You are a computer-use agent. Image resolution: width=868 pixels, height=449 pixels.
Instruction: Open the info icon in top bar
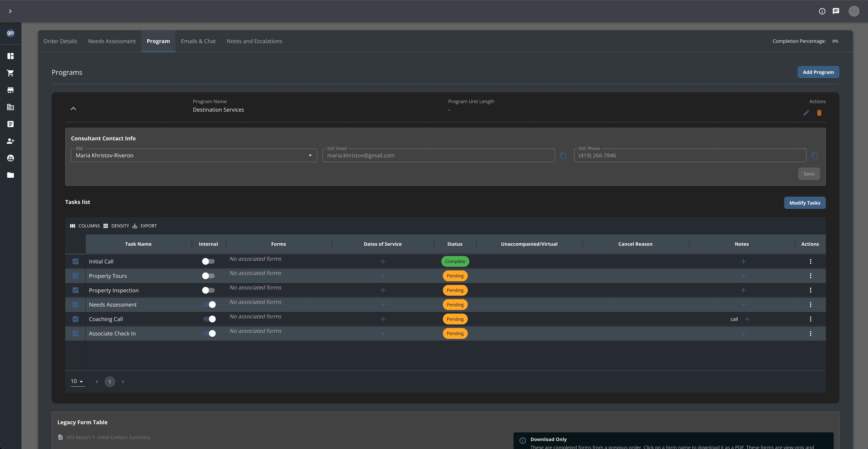pos(822,11)
